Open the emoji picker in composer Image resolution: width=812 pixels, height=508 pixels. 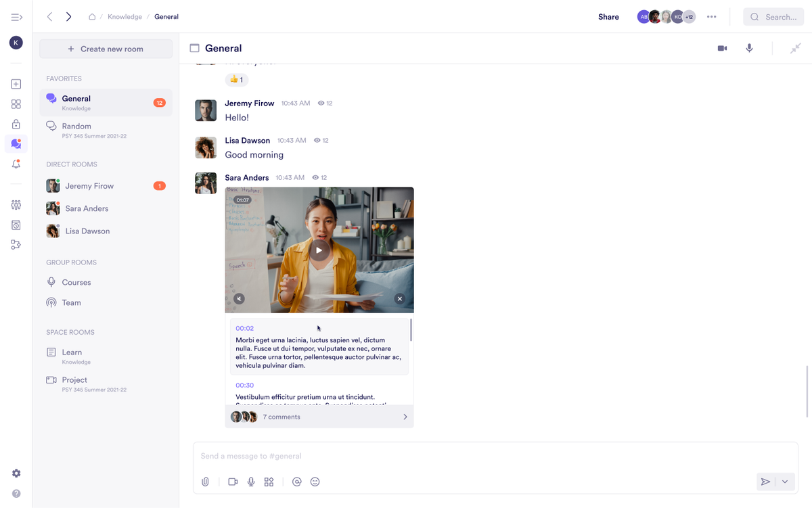point(315,482)
